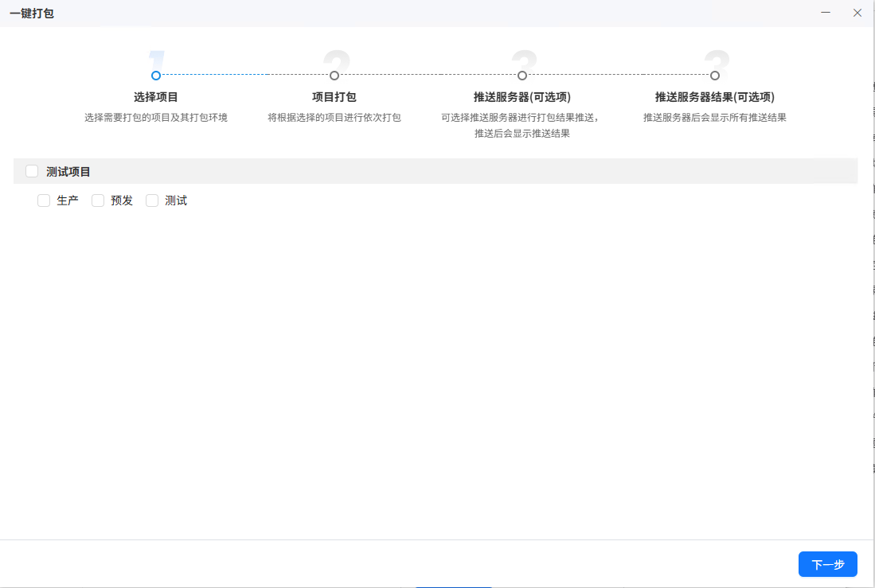Click the 下一步 button
875x588 pixels.
(828, 564)
